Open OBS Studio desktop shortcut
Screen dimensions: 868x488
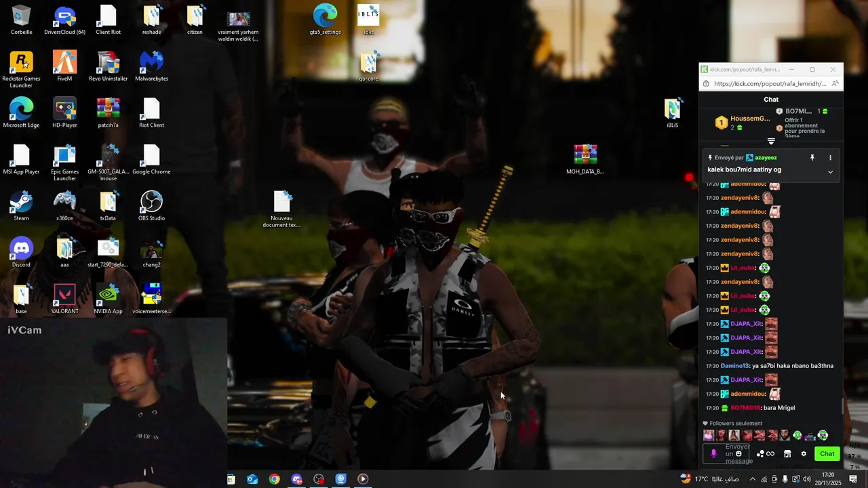coord(151,206)
